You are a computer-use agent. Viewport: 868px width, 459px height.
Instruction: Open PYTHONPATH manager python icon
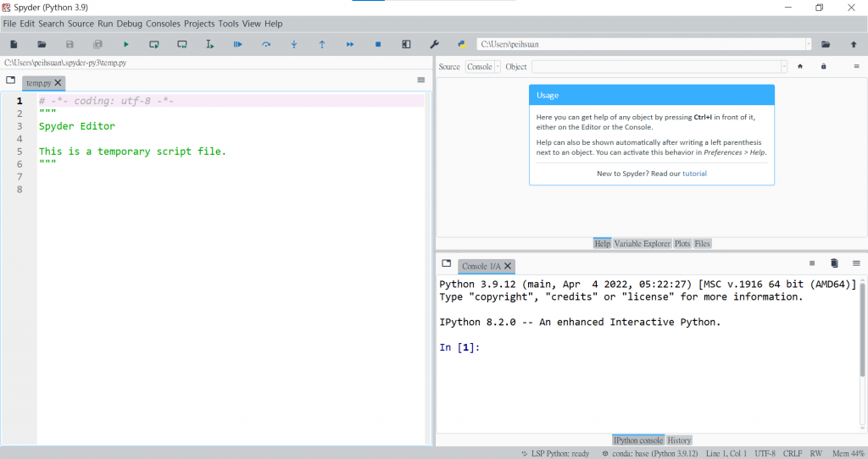(462, 44)
